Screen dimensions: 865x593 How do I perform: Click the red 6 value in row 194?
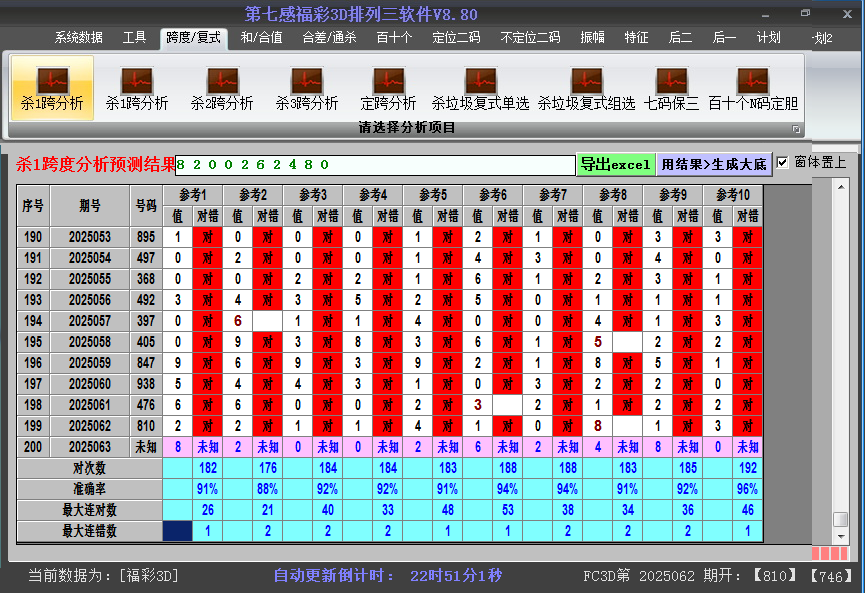click(238, 321)
